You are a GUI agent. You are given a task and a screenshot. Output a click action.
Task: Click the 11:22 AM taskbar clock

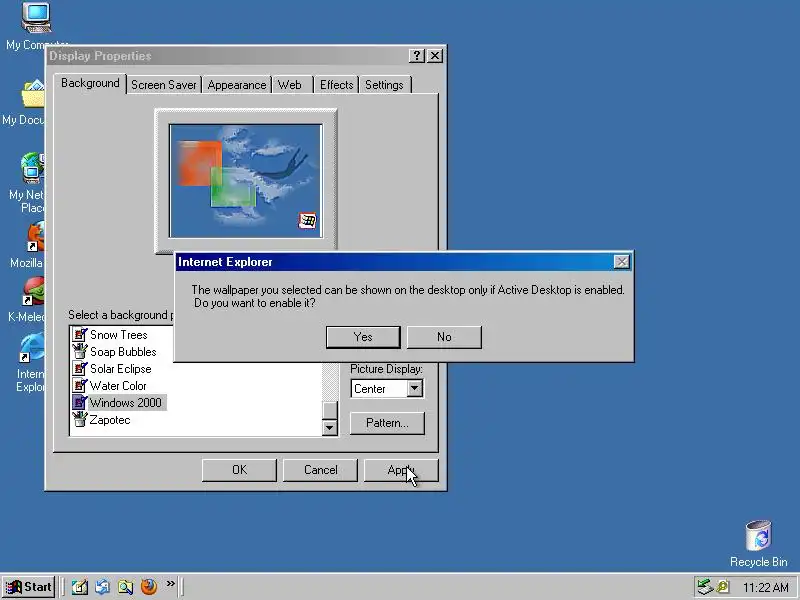tap(765, 587)
